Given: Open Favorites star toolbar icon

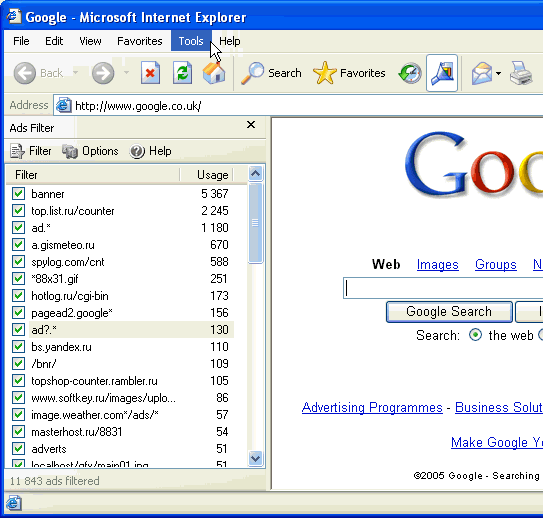Looking at the screenshot, I should pos(324,73).
